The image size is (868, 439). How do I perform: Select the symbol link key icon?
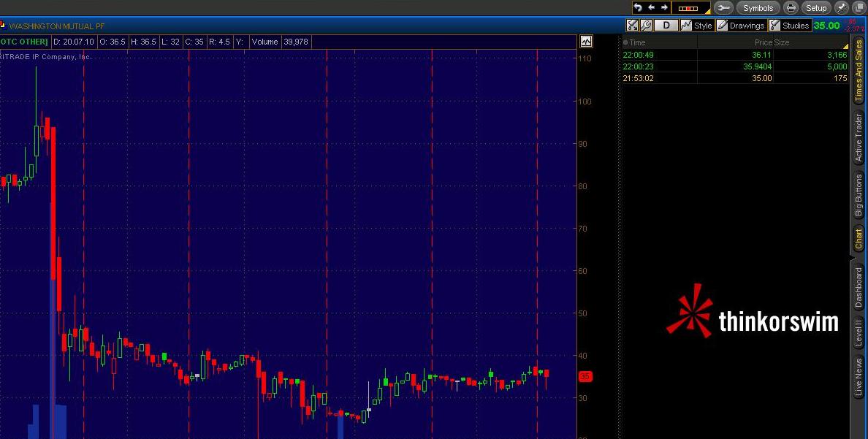coord(725,8)
